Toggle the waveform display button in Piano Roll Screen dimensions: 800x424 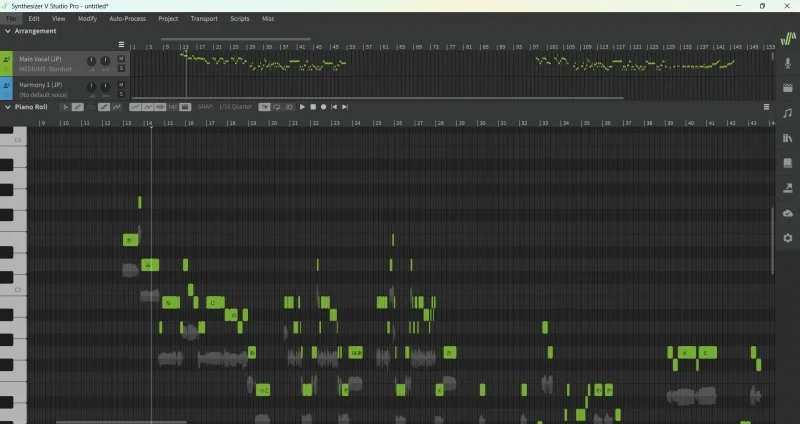[160, 107]
